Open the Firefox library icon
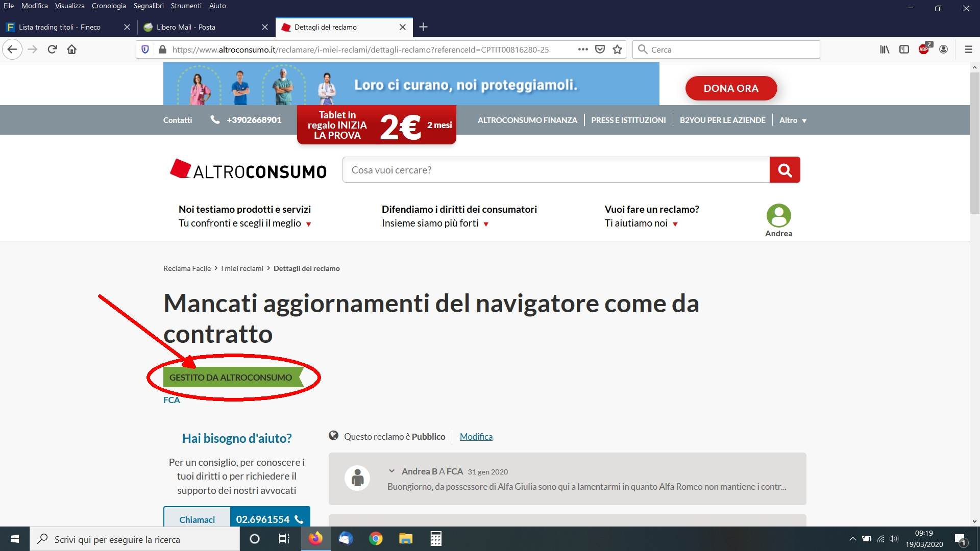 (x=885, y=49)
